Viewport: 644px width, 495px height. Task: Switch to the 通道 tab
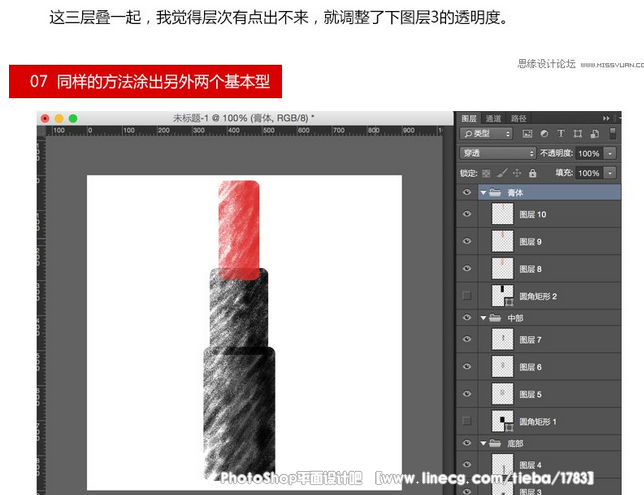pos(494,117)
